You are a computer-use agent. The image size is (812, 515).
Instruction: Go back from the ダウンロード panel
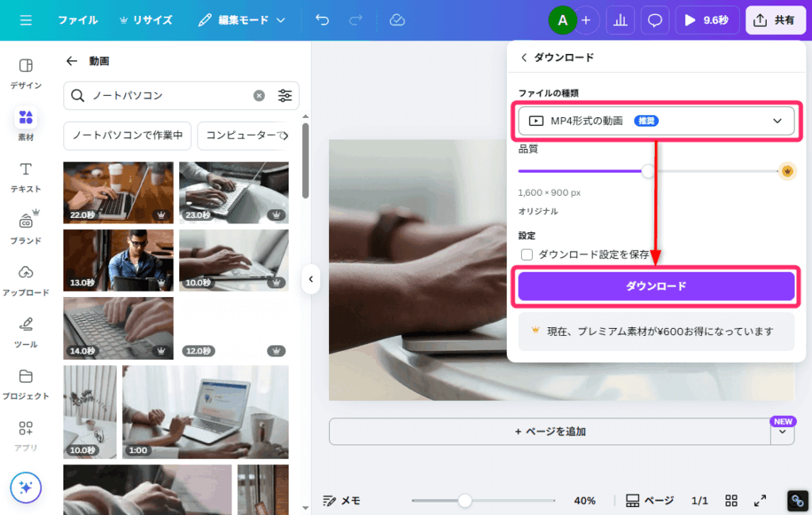(x=523, y=58)
